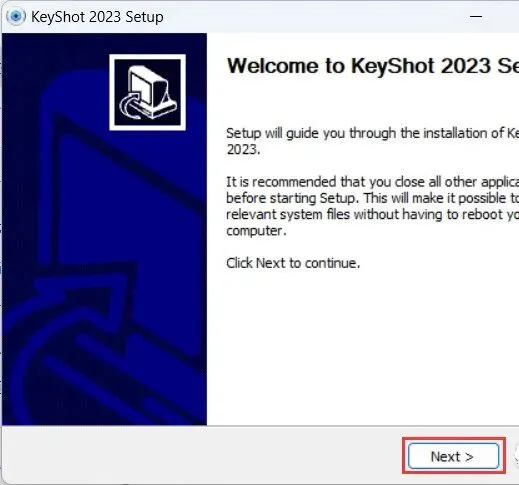Click the "relevant system files without having" line

pyautogui.click(x=373, y=214)
